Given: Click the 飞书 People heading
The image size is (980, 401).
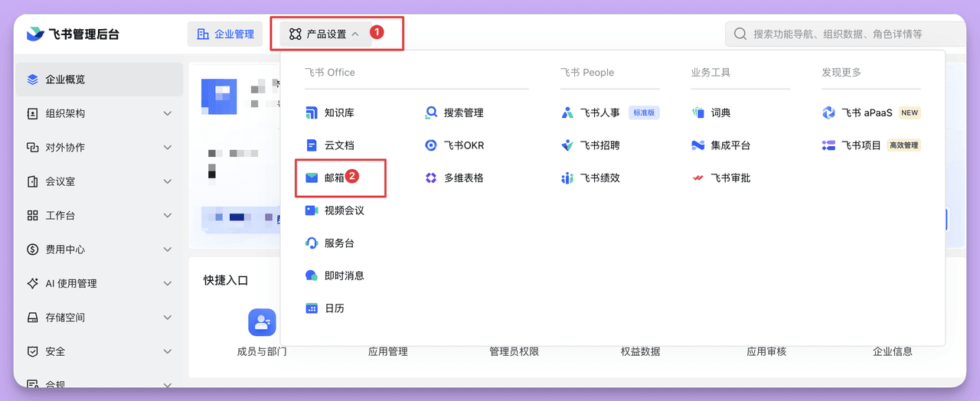Looking at the screenshot, I should (587, 73).
